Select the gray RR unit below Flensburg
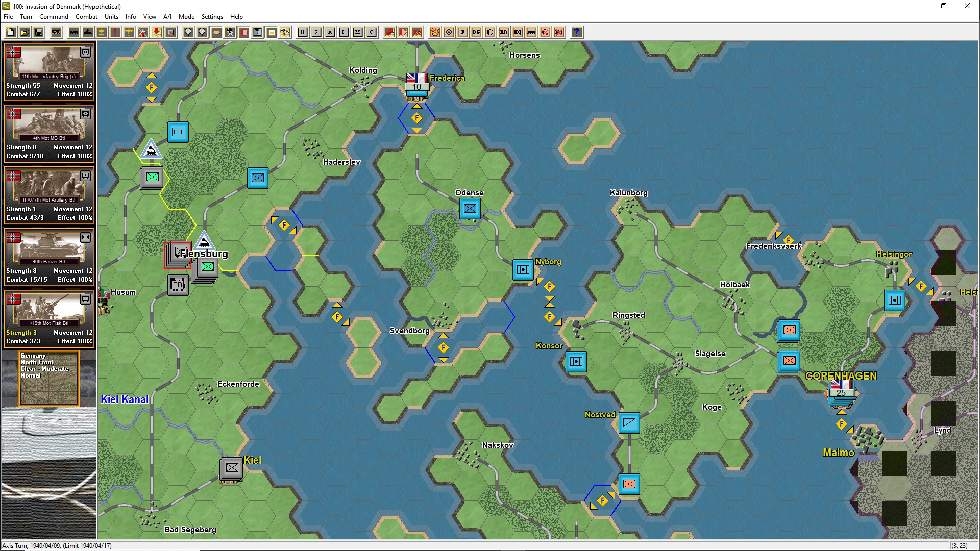 click(178, 285)
